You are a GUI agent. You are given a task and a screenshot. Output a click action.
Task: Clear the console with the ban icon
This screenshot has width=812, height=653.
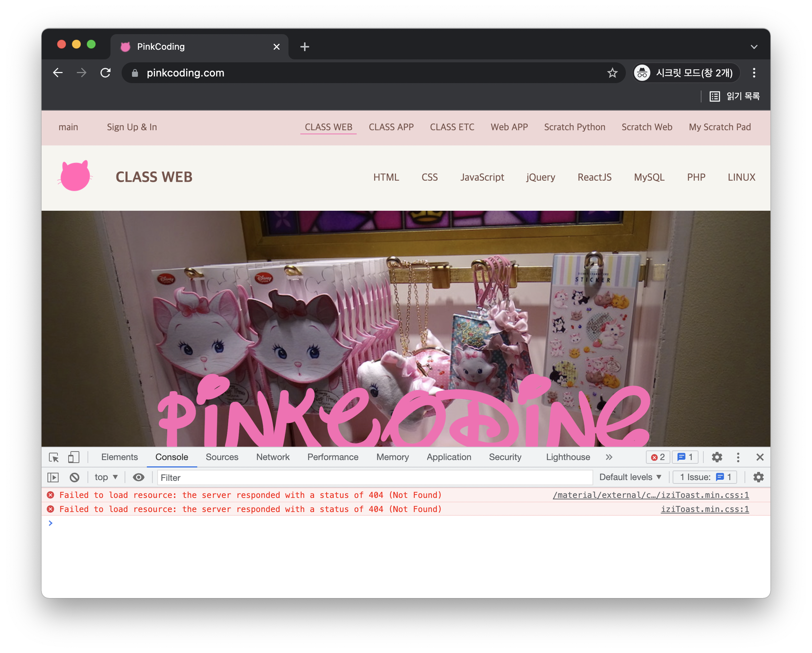75,478
